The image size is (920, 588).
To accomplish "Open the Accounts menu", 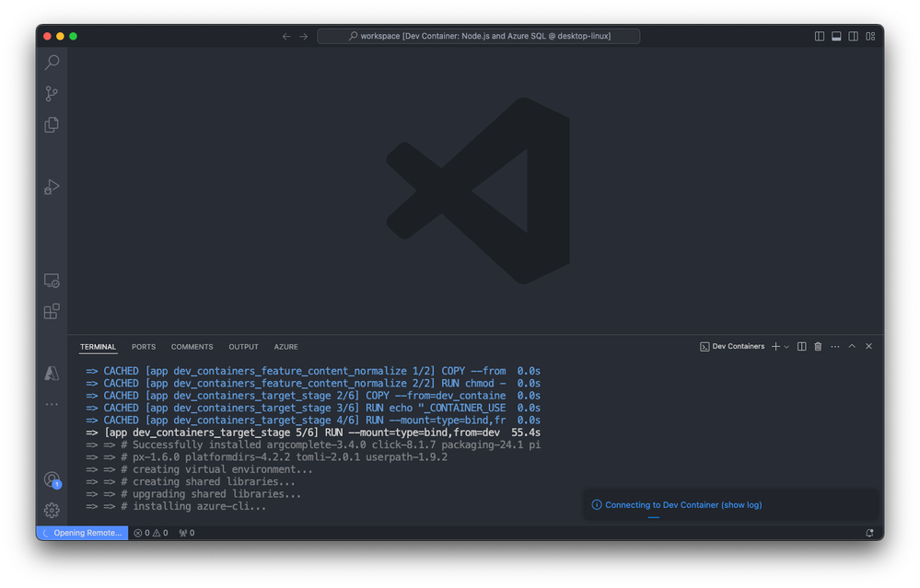I will tap(52, 480).
